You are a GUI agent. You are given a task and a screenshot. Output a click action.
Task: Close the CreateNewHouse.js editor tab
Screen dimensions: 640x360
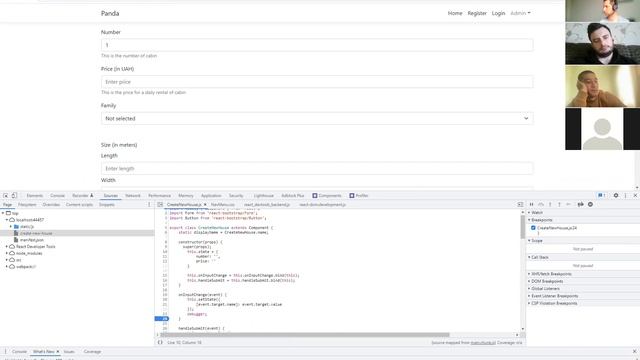point(205,204)
